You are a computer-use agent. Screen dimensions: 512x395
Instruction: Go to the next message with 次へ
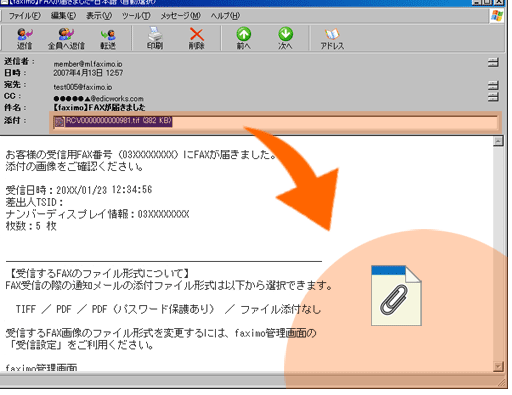tap(285, 39)
